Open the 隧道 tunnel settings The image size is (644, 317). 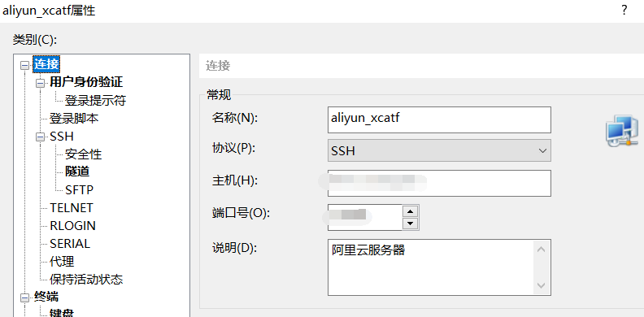(x=77, y=172)
